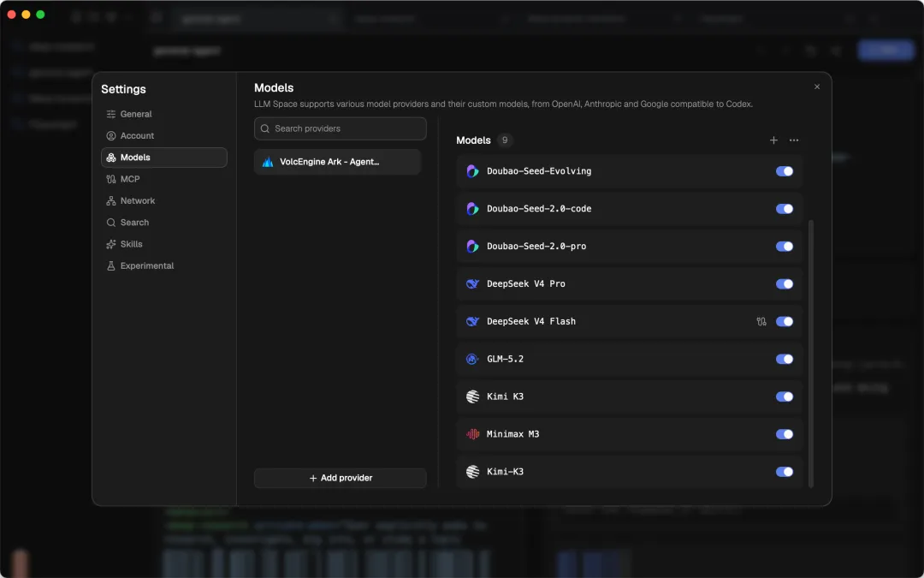Toggle Kimi-K3 model switch
This screenshot has width=924, height=578.
[x=785, y=472]
